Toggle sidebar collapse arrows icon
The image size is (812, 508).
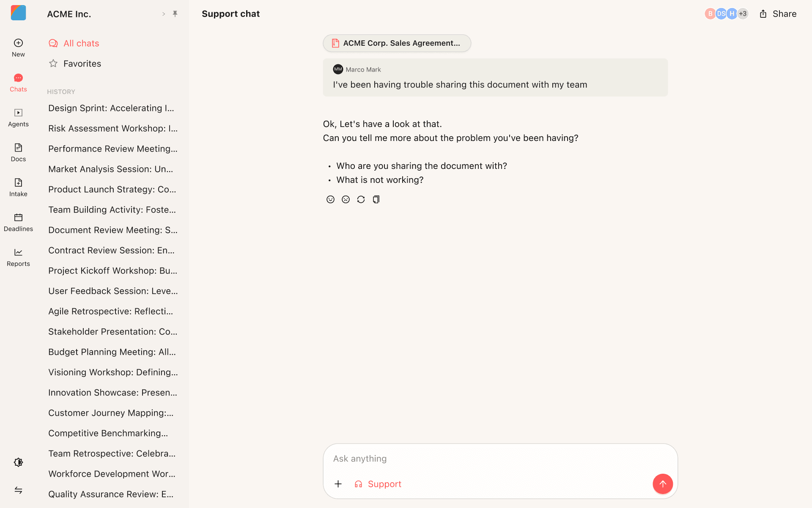[18, 490]
